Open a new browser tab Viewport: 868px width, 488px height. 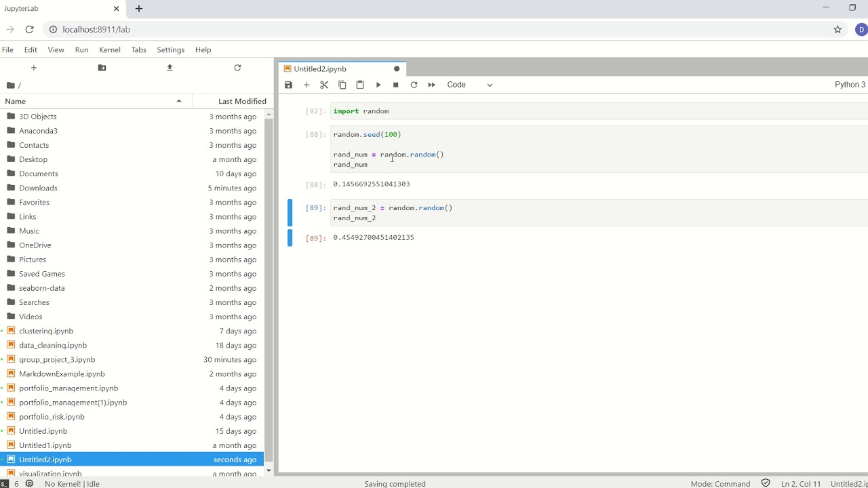coord(139,8)
